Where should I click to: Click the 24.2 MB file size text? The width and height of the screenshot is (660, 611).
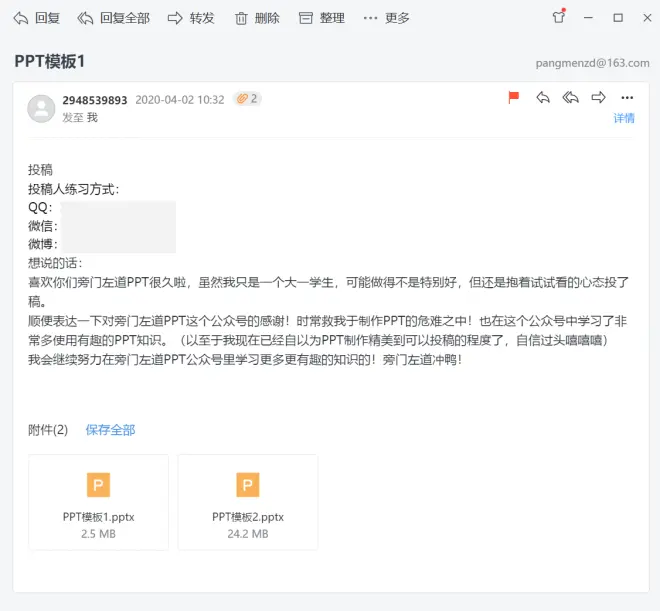pyautogui.click(x=248, y=534)
